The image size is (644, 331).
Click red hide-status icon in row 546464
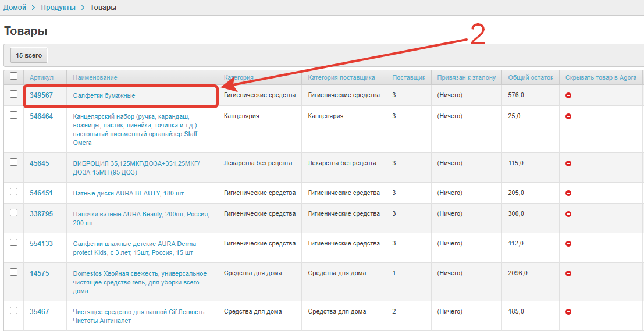[568, 116]
